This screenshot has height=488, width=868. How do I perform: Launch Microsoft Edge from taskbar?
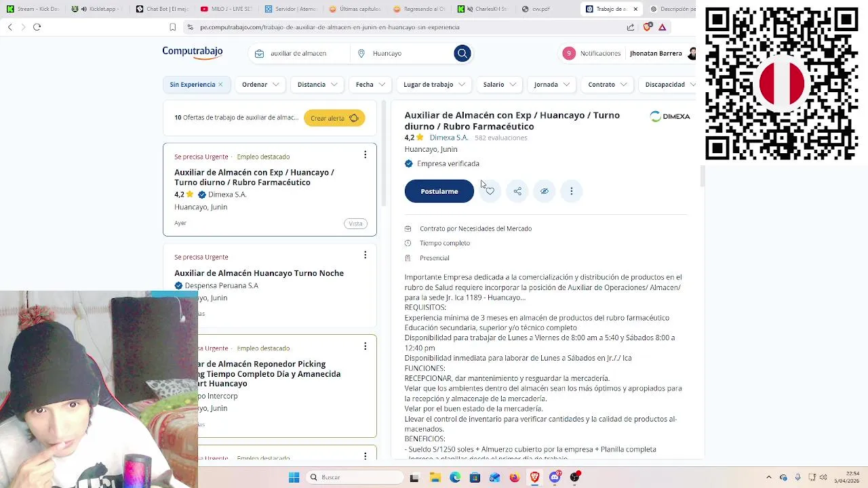tap(455, 477)
